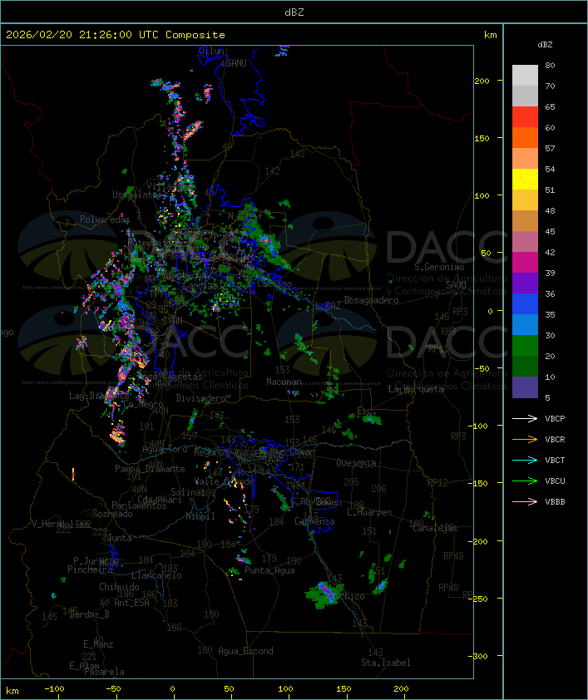Image resolution: width=588 pixels, height=700 pixels.
Task: Click the VBCU legend label
Action: coord(555,481)
